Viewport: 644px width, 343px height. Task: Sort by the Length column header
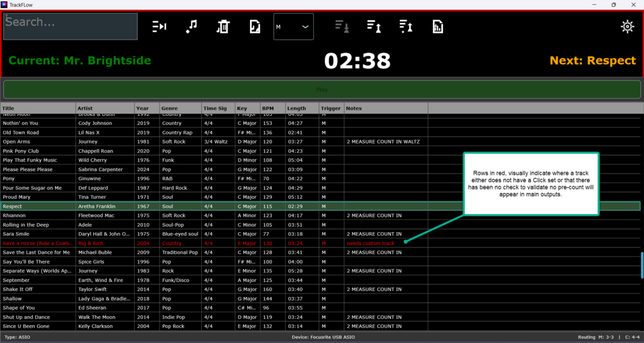(302, 108)
